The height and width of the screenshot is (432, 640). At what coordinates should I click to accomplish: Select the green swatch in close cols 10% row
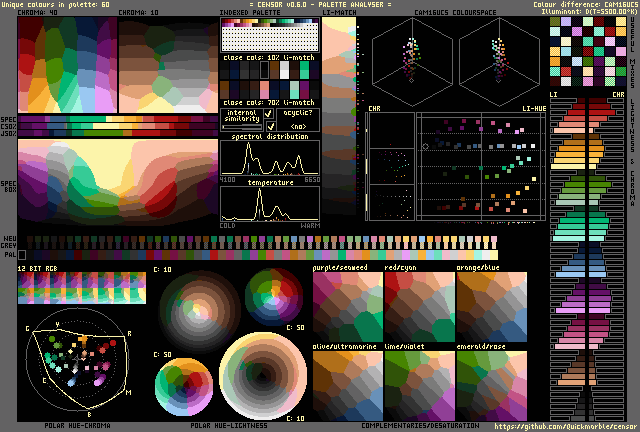(304, 70)
